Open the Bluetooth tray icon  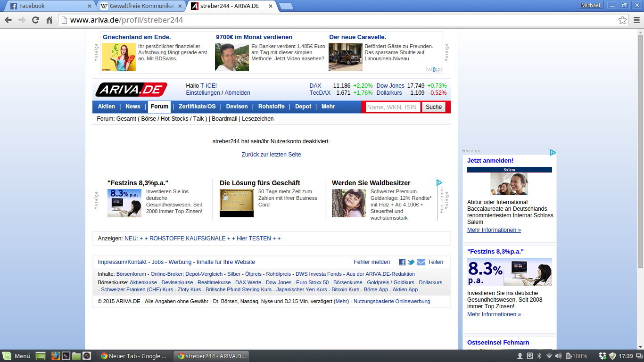pyautogui.click(x=539, y=356)
